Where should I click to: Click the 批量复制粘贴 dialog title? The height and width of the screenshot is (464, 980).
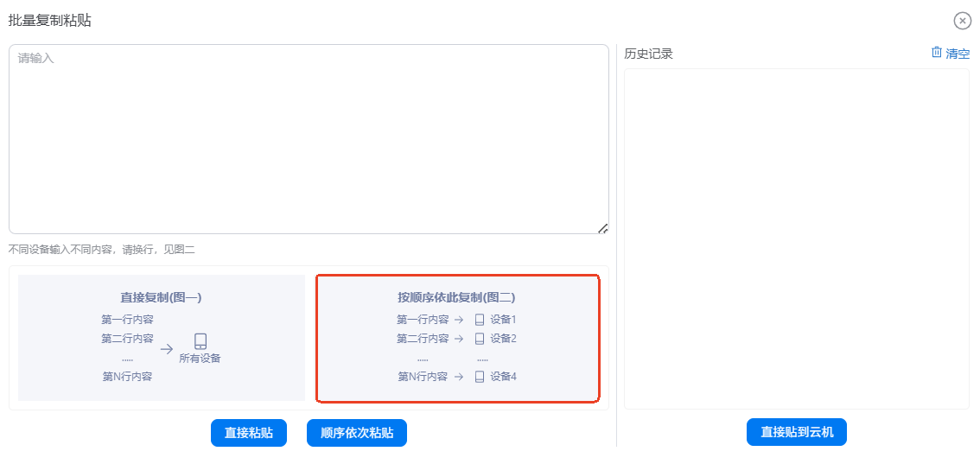[50, 21]
